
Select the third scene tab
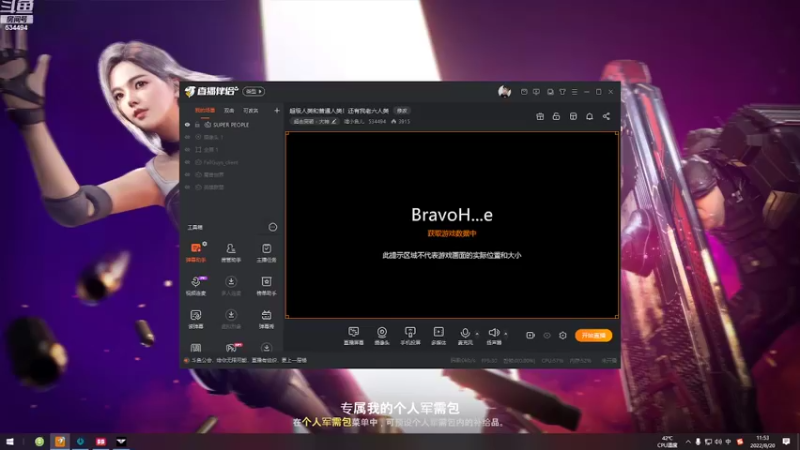pyautogui.click(x=251, y=110)
